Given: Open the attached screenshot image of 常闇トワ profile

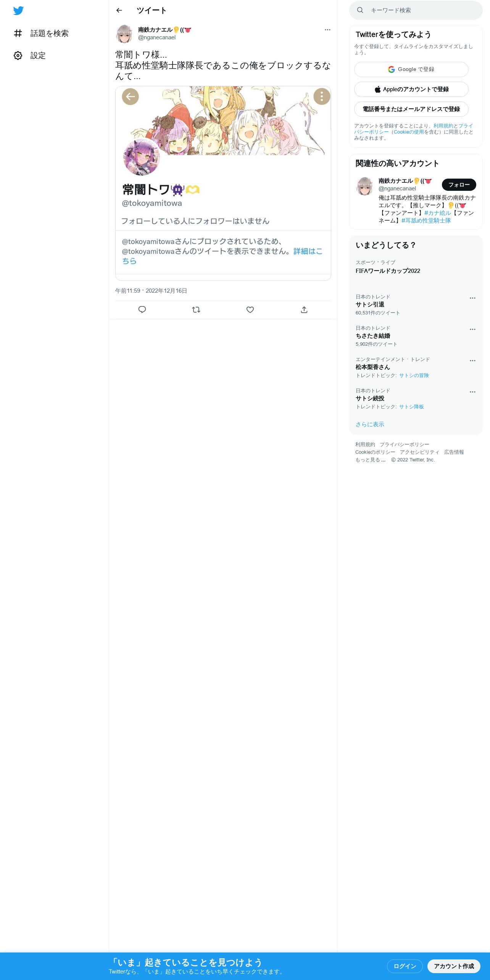Looking at the screenshot, I should point(223,183).
